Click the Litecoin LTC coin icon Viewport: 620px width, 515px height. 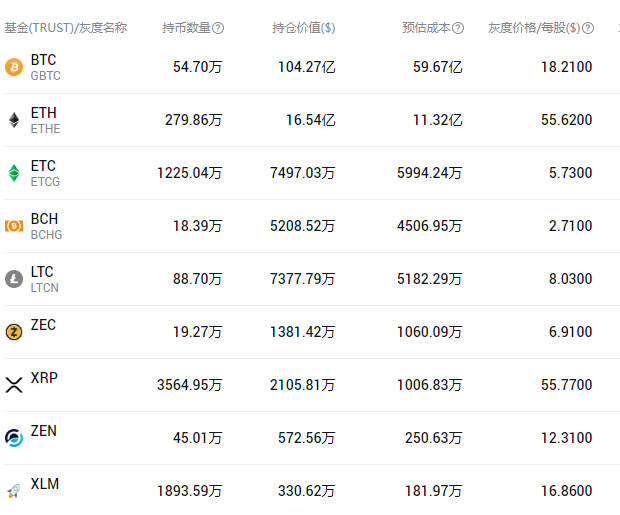[x=14, y=279]
